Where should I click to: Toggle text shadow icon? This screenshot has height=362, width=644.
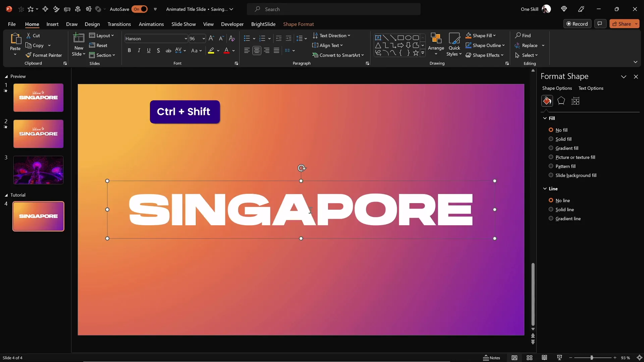point(158,51)
